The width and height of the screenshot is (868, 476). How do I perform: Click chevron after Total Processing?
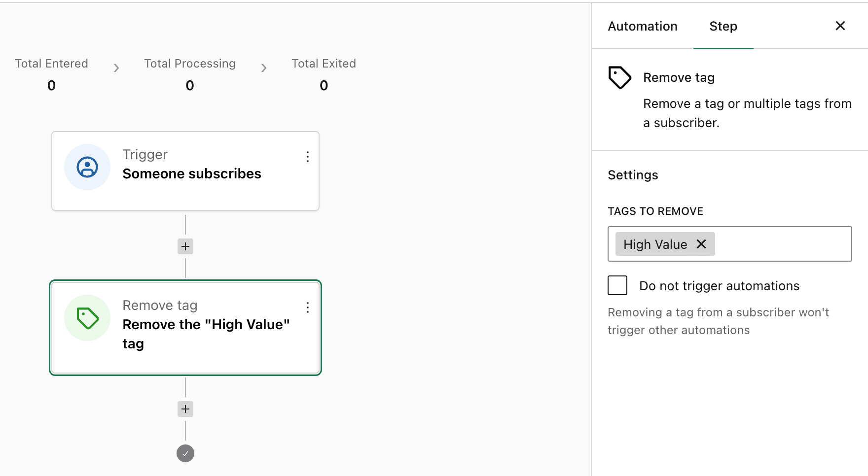(x=264, y=68)
